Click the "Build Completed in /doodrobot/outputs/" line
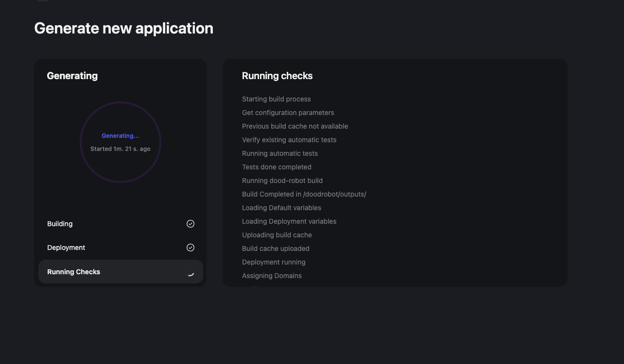624x364 pixels. (304, 194)
